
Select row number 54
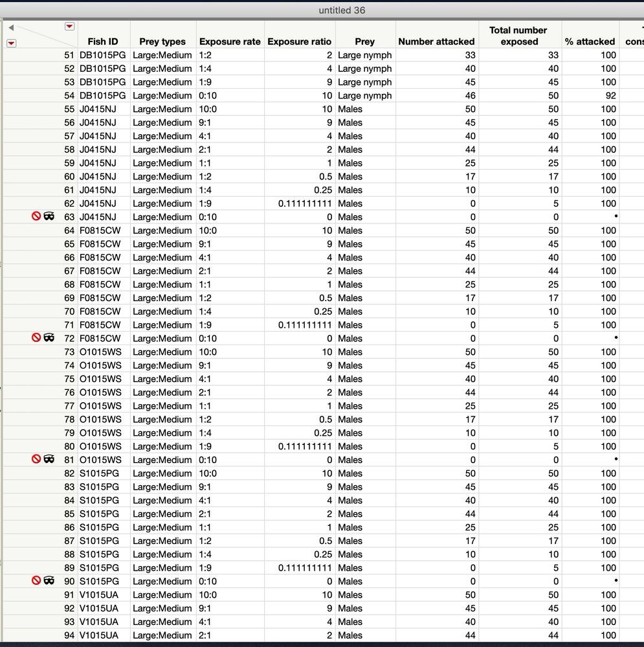pos(69,95)
